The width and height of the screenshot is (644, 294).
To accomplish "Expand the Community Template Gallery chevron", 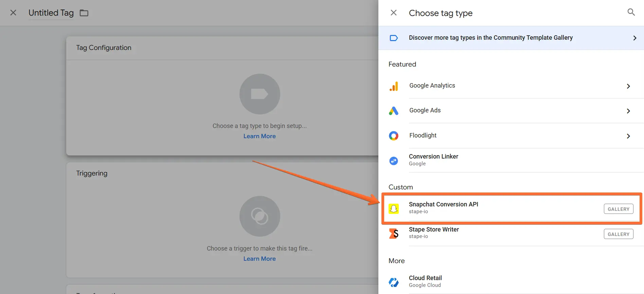I will click(x=634, y=38).
